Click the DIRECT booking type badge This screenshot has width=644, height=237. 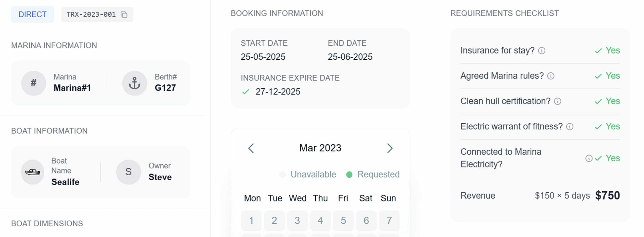[32, 15]
